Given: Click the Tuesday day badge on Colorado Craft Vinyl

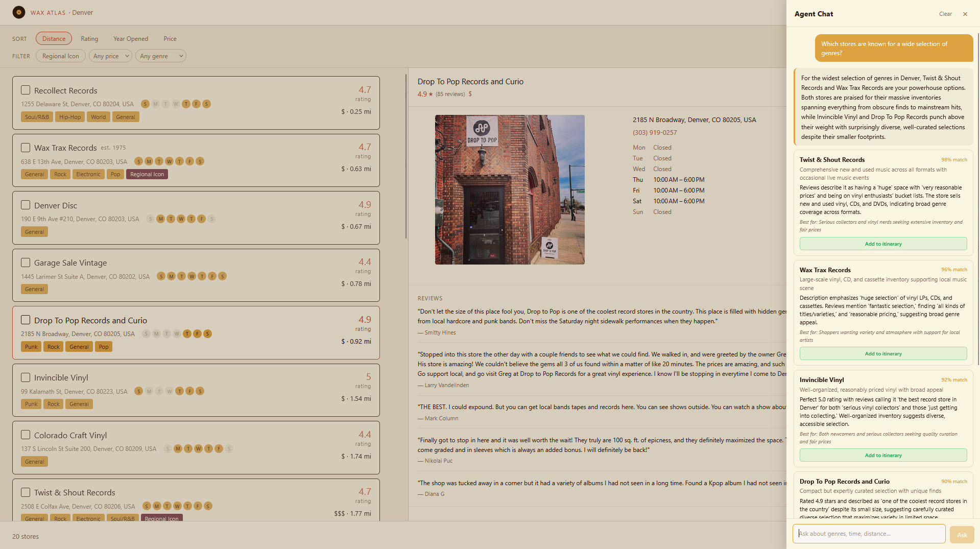Looking at the screenshot, I should pos(188,449).
